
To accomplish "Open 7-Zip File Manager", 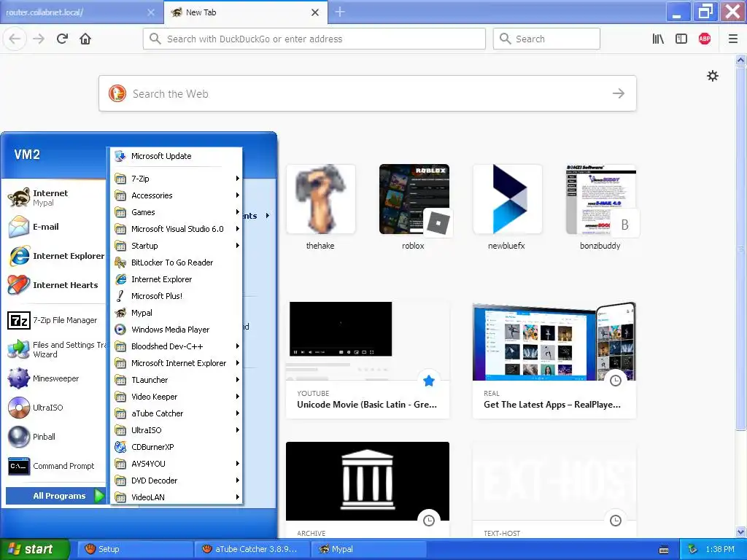I will pyautogui.click(x=55, y=320).
